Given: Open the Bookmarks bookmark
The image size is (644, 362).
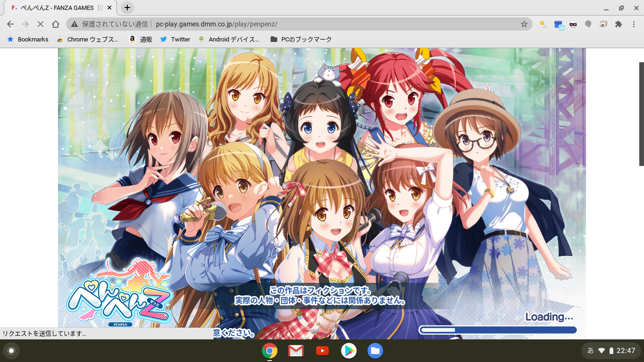Looking at the screenshot, I should 27,39.
